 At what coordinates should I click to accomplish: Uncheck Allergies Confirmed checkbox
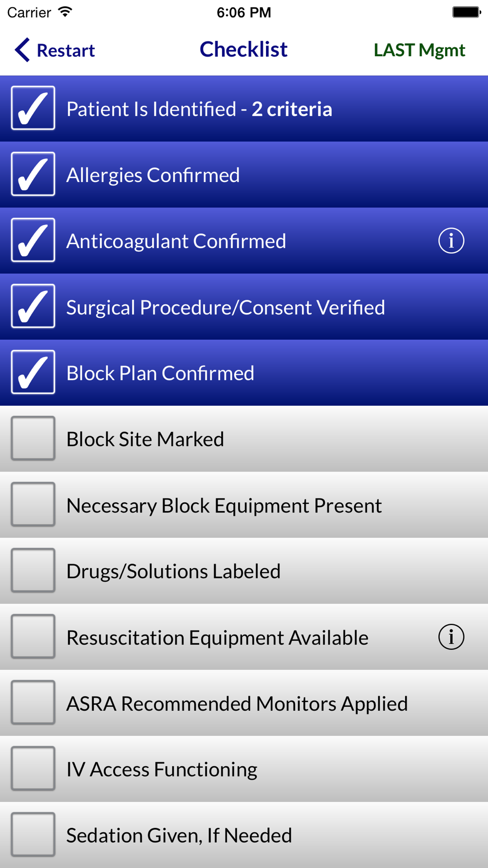click(x=33, y=174)
